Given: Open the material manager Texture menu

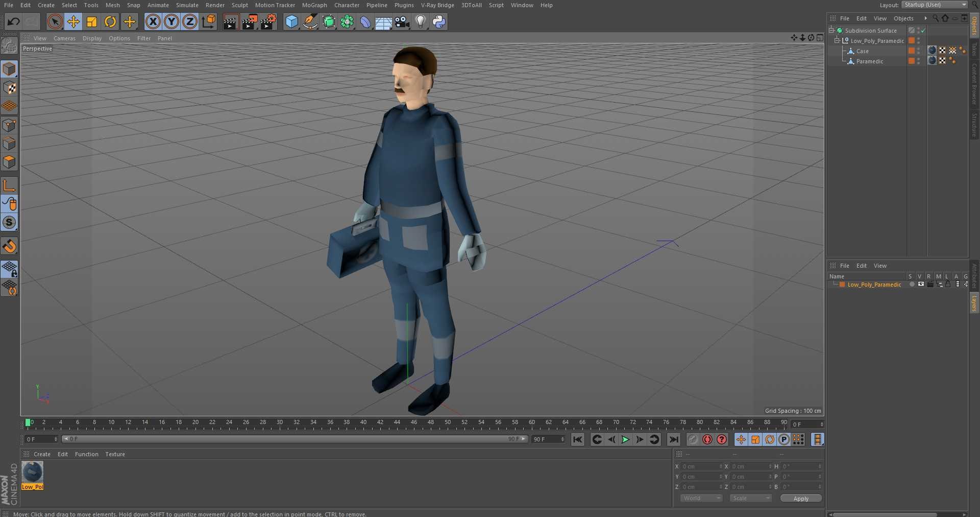Looking at the screenshot, I should coord(115,454).
